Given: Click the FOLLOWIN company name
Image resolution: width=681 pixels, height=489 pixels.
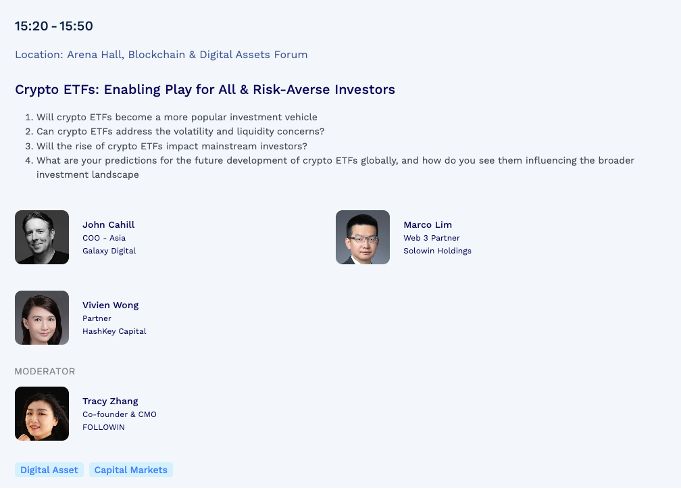Looking at the screenshot, I should click(x=103, y=427).
